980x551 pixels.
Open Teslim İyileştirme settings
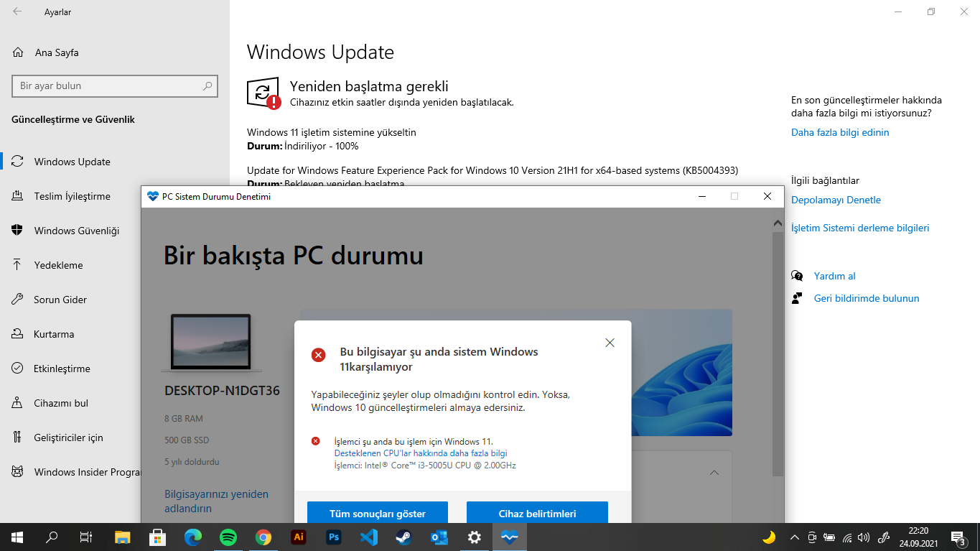pyautogui.click(x=72, y=196)
